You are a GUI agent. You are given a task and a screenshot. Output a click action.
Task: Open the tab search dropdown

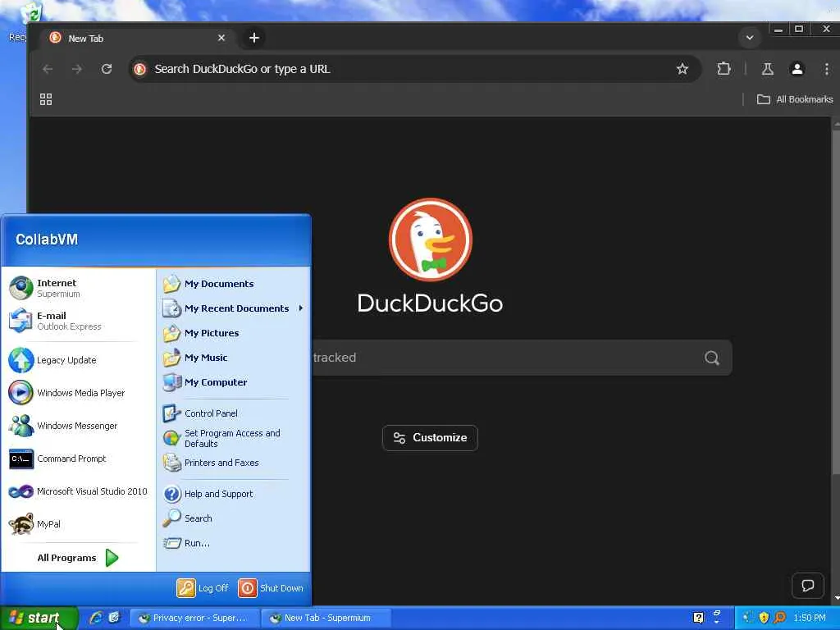click(750, 38)
